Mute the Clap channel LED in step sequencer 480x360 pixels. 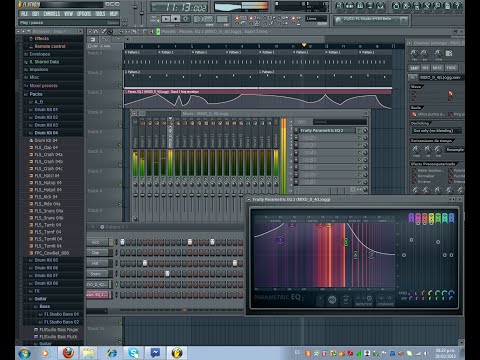pos(116,253)
